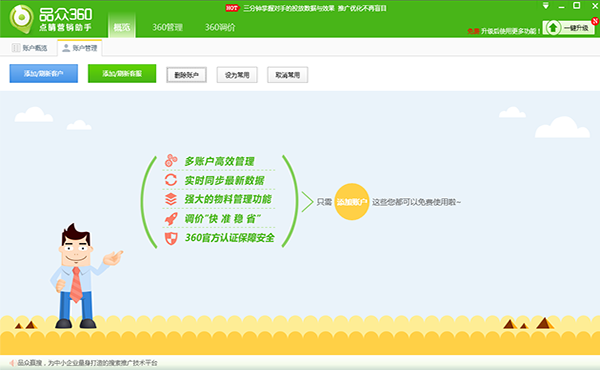600x370 pixels.
Task: Click the 调价"快 准 稳 省" text
Action: 222,218
